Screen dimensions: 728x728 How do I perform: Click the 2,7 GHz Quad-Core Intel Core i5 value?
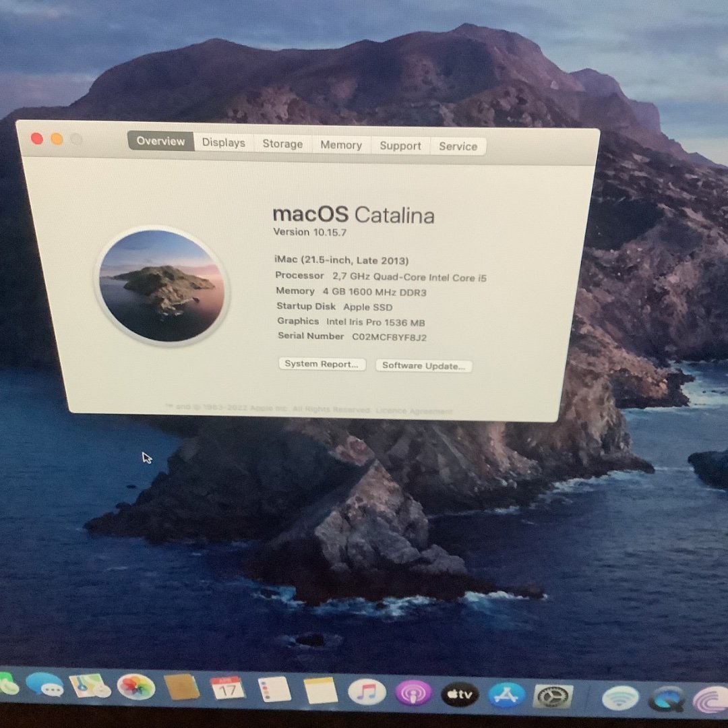click(409, 277)
